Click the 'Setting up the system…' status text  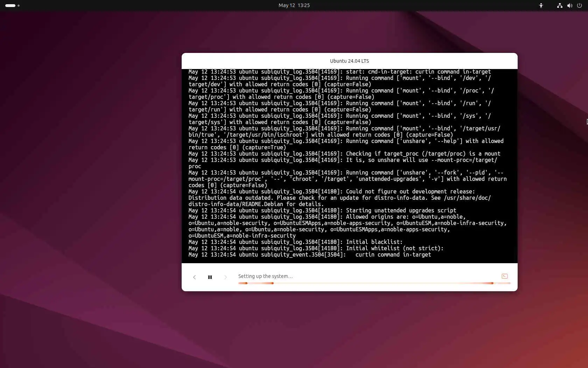(265, 276)
